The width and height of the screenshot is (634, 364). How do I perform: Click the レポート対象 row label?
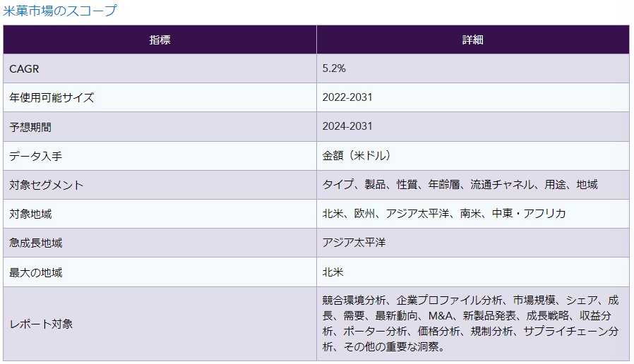41,324
